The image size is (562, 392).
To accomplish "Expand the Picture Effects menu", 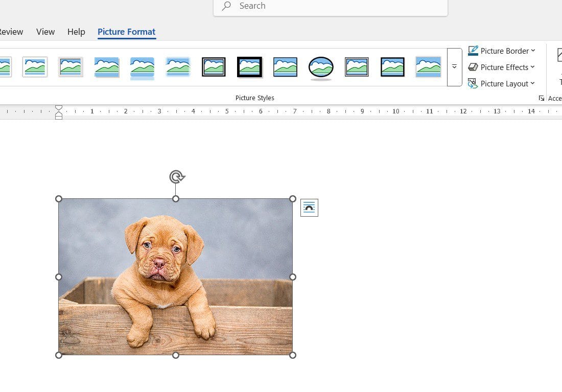I will coord(533,67).
